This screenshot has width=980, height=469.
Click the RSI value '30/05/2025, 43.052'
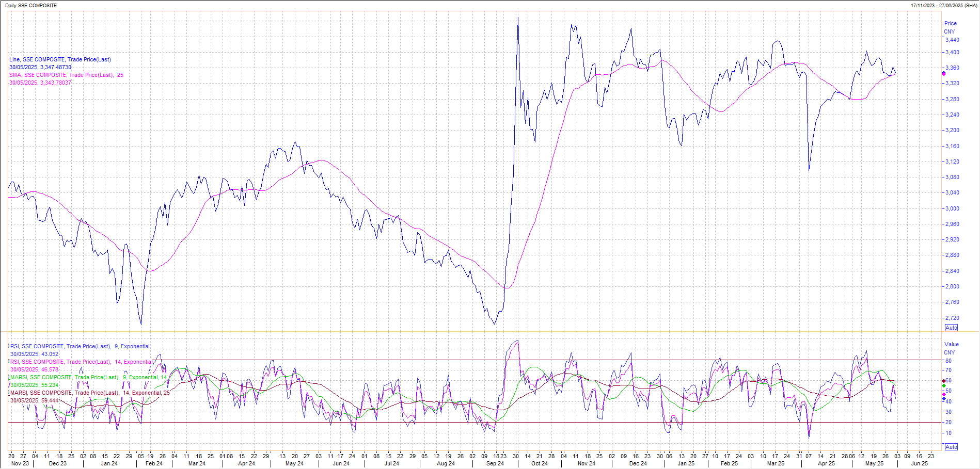point(35,354)
